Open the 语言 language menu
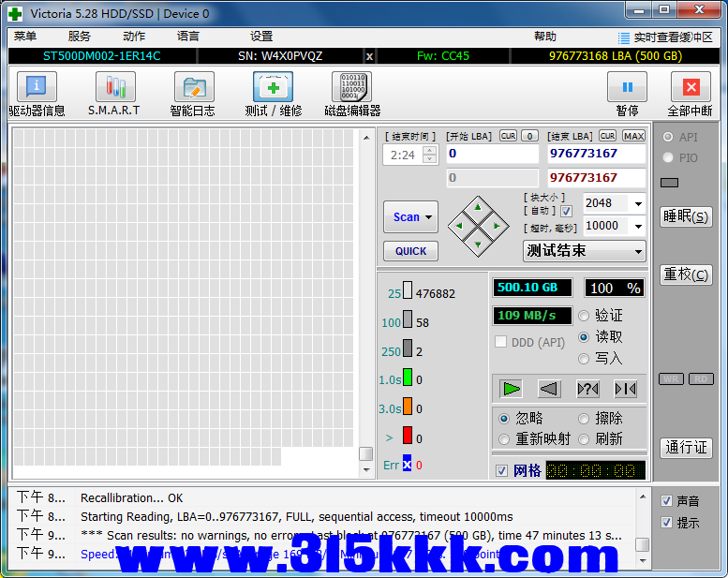The height and width of the screenshot is (578, 728). pyautogui.click(x=187, y=37)
